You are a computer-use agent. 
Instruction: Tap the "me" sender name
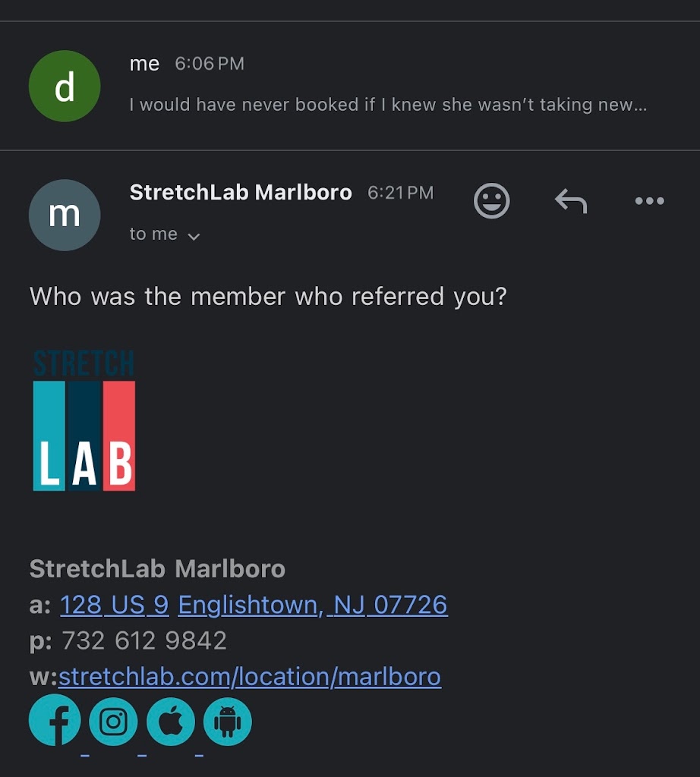pyautogui.click(x=144, y=64)
